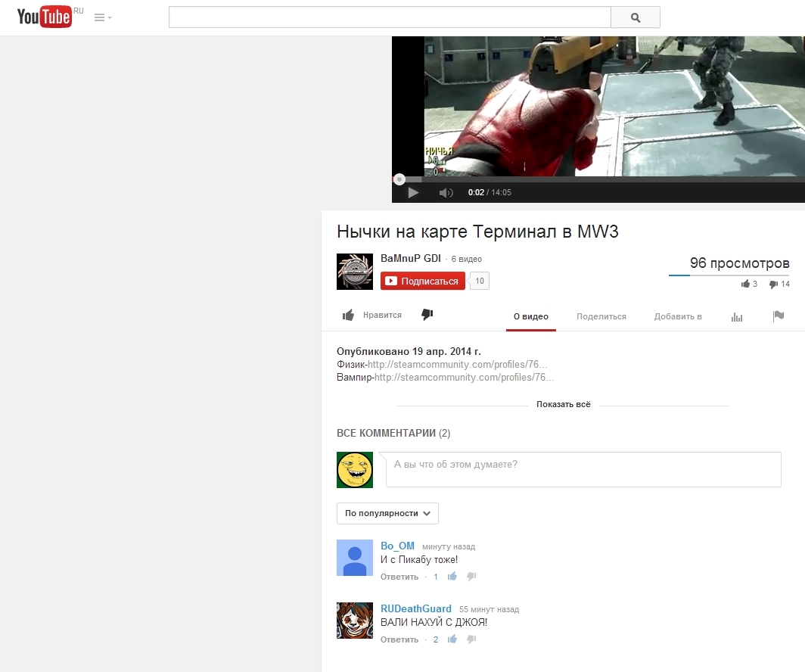Open the Физик steamcommunity link
The image size is (805, 672).
click(x=458, y=364)
